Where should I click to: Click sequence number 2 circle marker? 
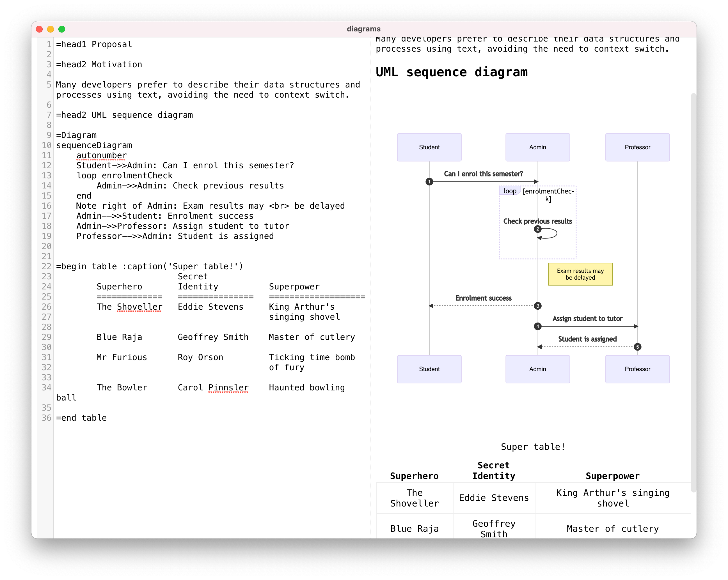click(x=537, y=229)
